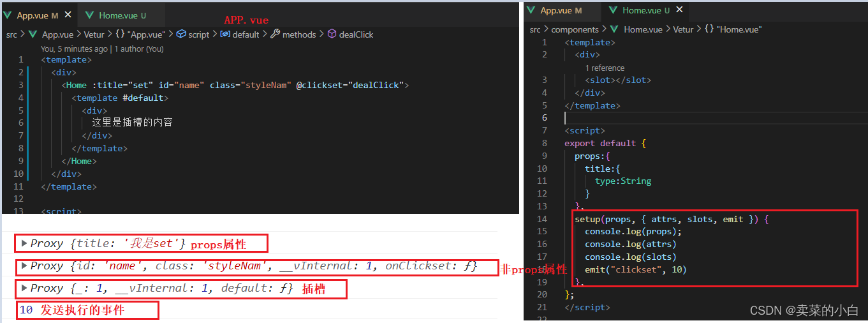Open App.vue tab in right editor
Image resolution: width=868 pixels, height=323 pixels.
click(x=561, y=10)
